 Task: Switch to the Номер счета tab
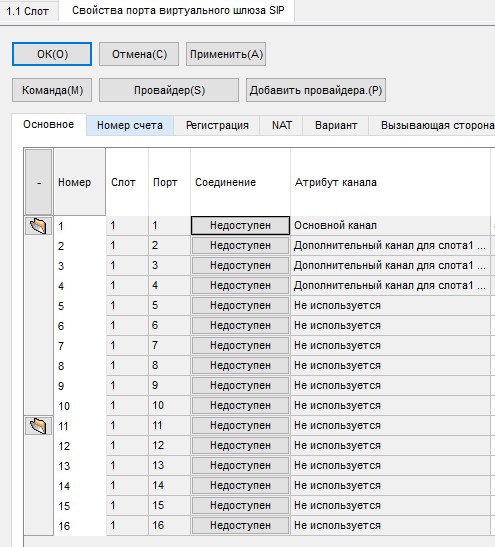click(130, 125)
